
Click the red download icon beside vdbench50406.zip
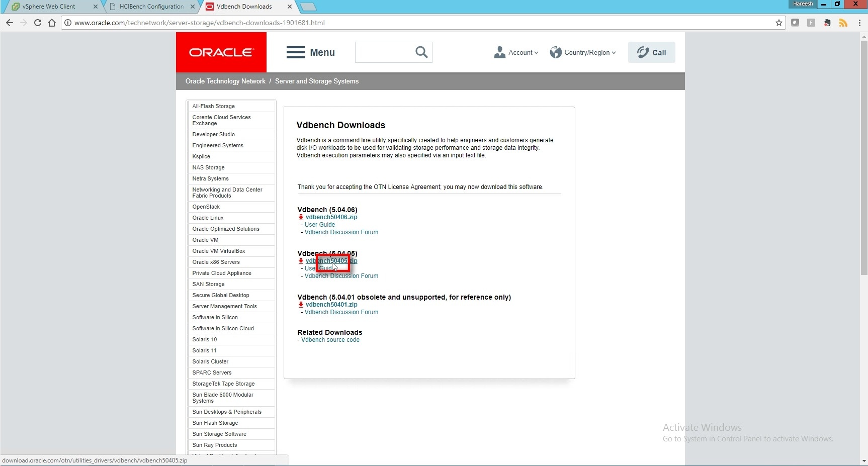[x=301, y=217]
